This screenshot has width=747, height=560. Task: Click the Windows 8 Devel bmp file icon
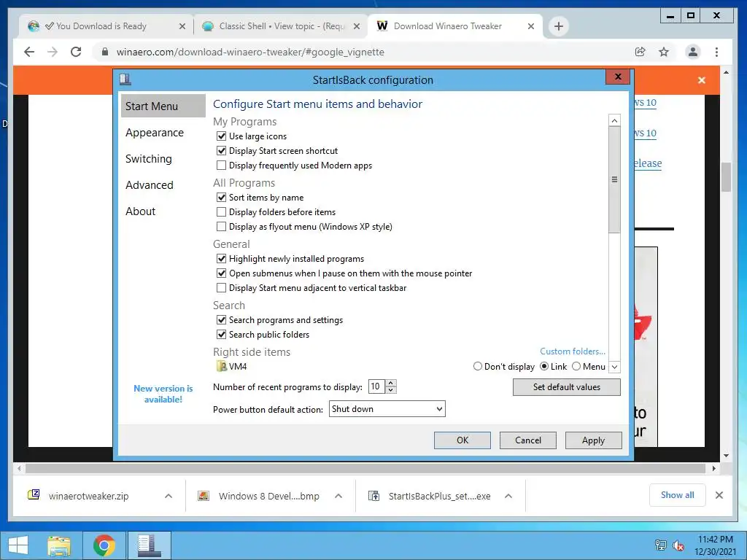(x=204, y=496)
